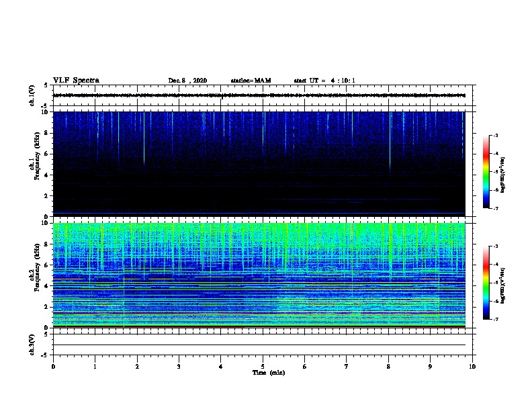The image size is (532, 411).
Task: Click the "-3" label on ch.2 color scale
Action: pos(495,246)
